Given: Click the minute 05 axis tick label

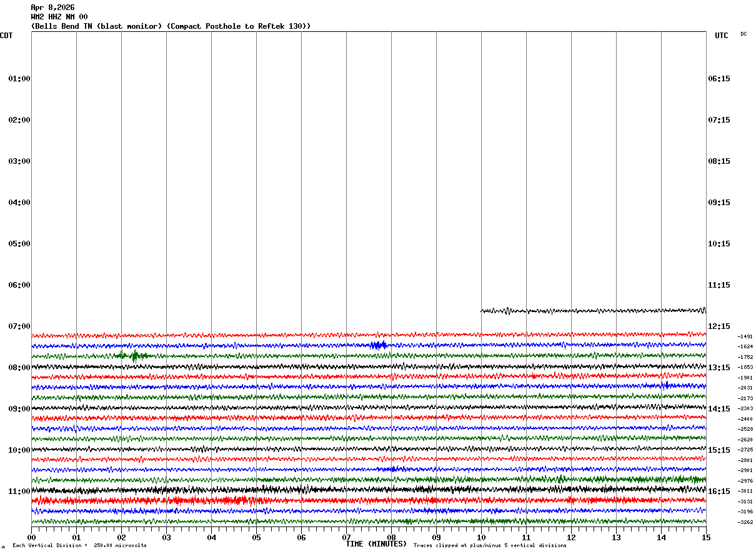Looking at the screenshot, I should (x=256, y=537).
